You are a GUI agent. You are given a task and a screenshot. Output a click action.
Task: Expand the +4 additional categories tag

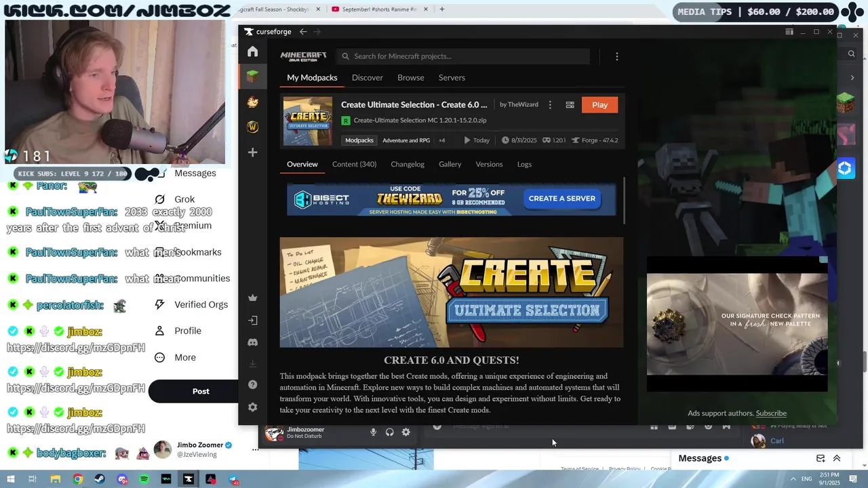pyautogui.click(x=441, y=140)
